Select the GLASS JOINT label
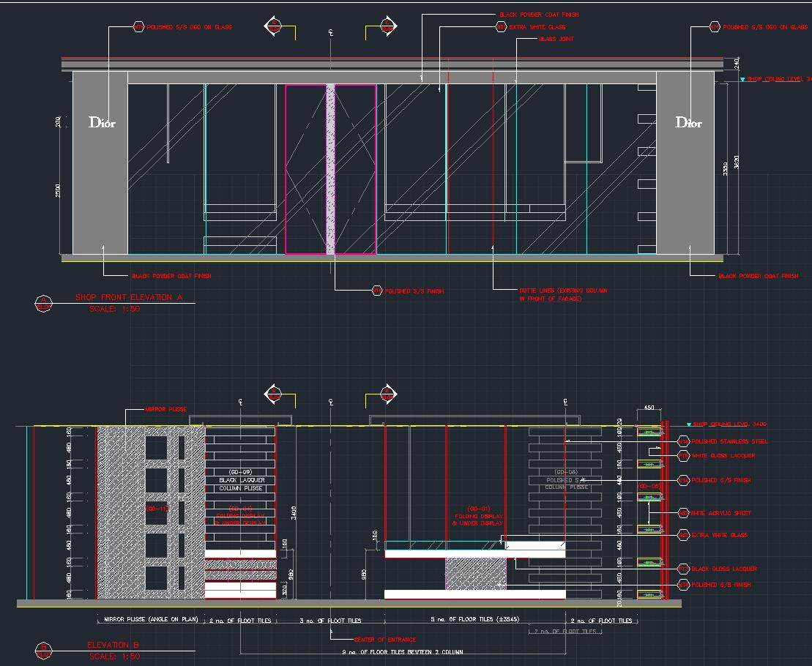This screenshot has height=666, width=812. (556, 39)
